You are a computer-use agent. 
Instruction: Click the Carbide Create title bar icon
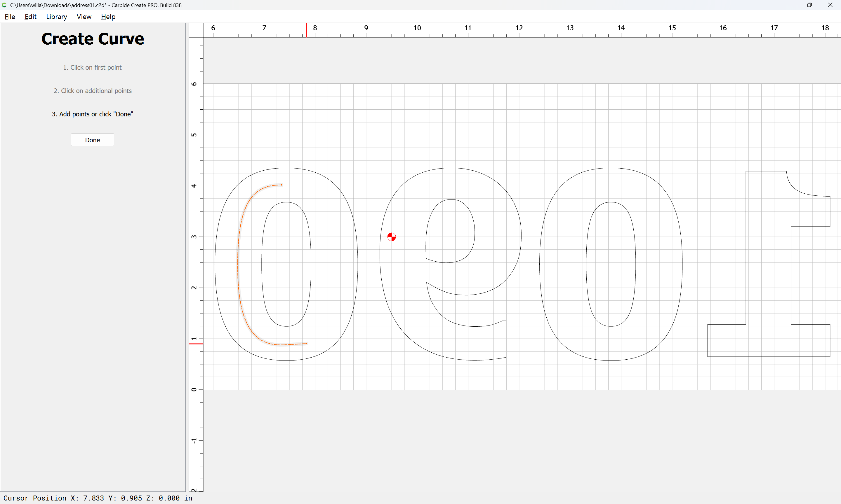tap(4, 5)
